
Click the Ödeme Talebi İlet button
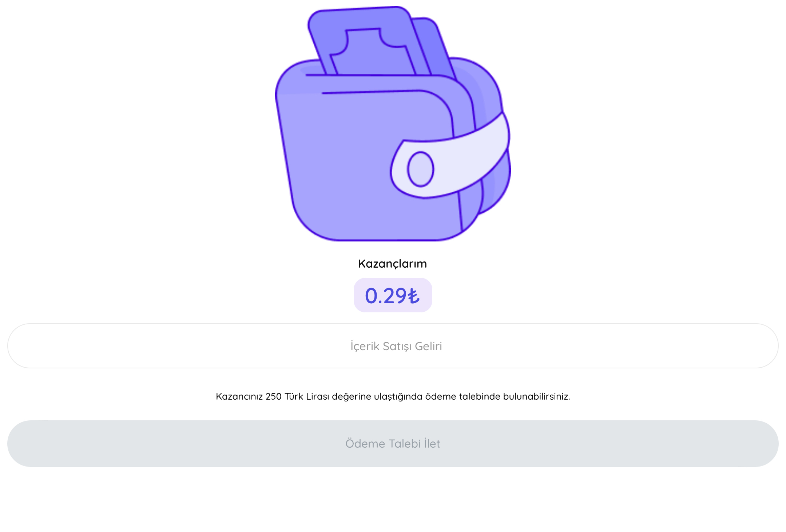tap(393, 444)
